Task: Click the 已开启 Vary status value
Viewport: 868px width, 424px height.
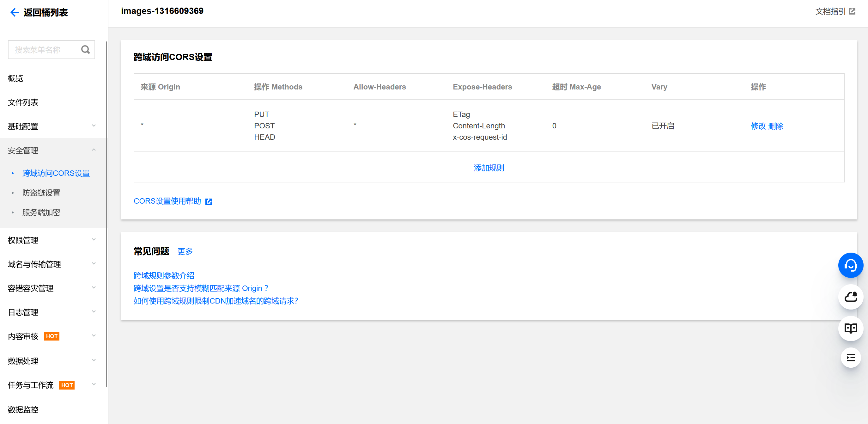Action: tap(663, 126)
